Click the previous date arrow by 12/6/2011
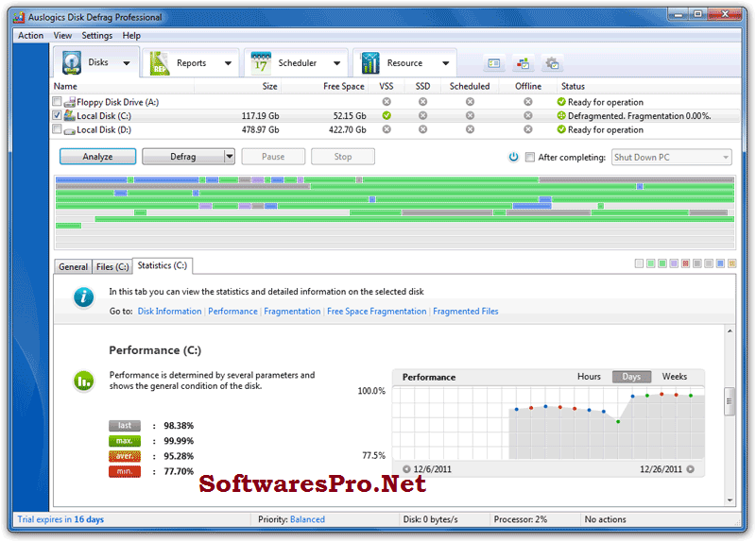 pyautogui.click(x=406, y=469)
